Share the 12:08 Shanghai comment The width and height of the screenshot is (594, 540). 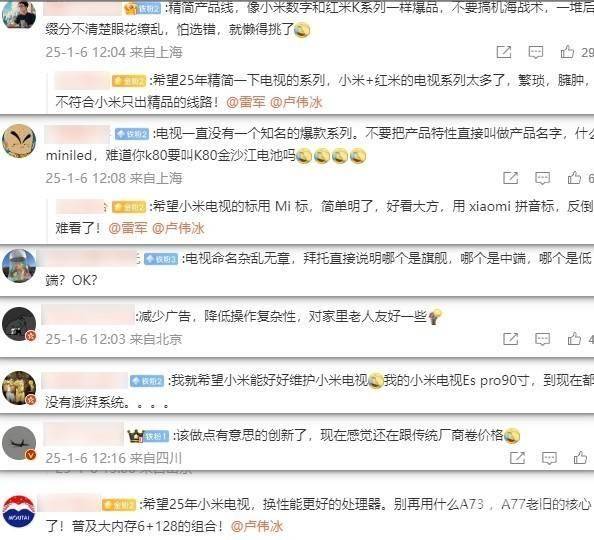point(511,178)
